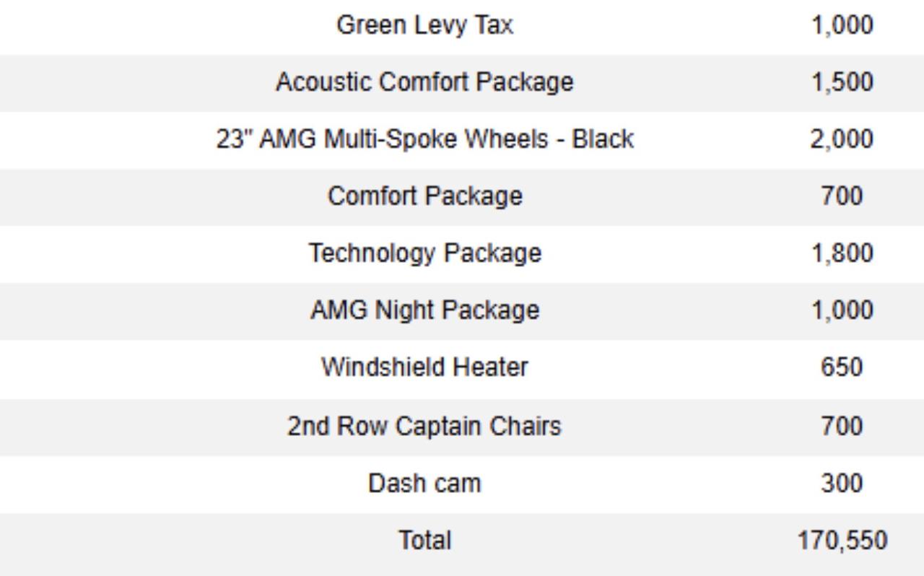
Task: Click the Green Levy Tax label
Action: 424,25
